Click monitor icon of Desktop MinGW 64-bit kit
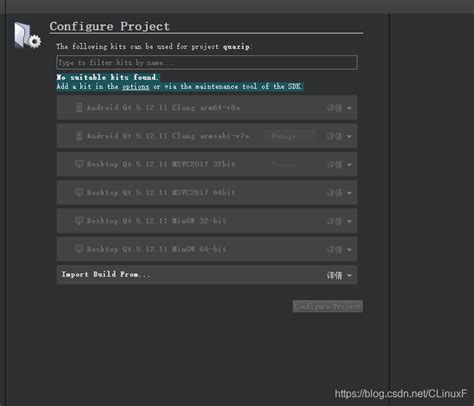Screen dimensions: 474x406 (79, 249)
